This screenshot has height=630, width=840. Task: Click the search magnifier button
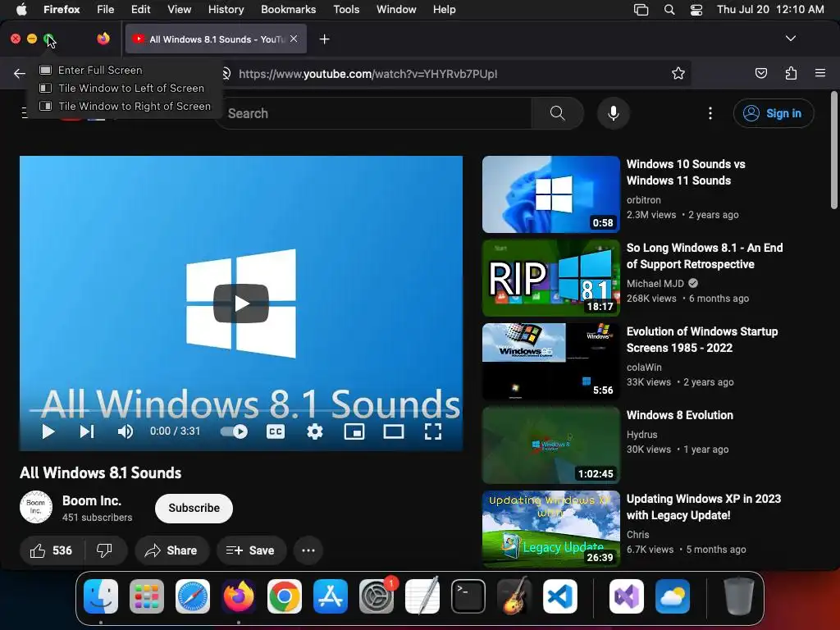(x=557, y=113)
